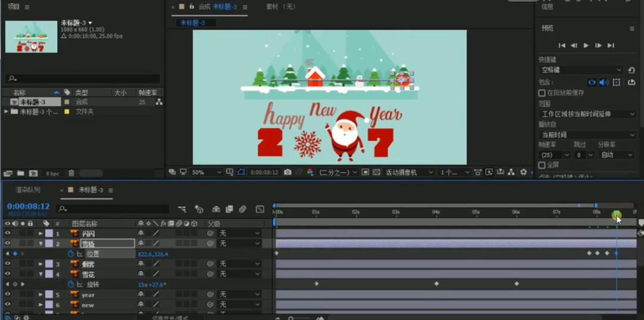Click the snapshot camera icon in viewer
The image size is (644, 320).
pos(287,172)
